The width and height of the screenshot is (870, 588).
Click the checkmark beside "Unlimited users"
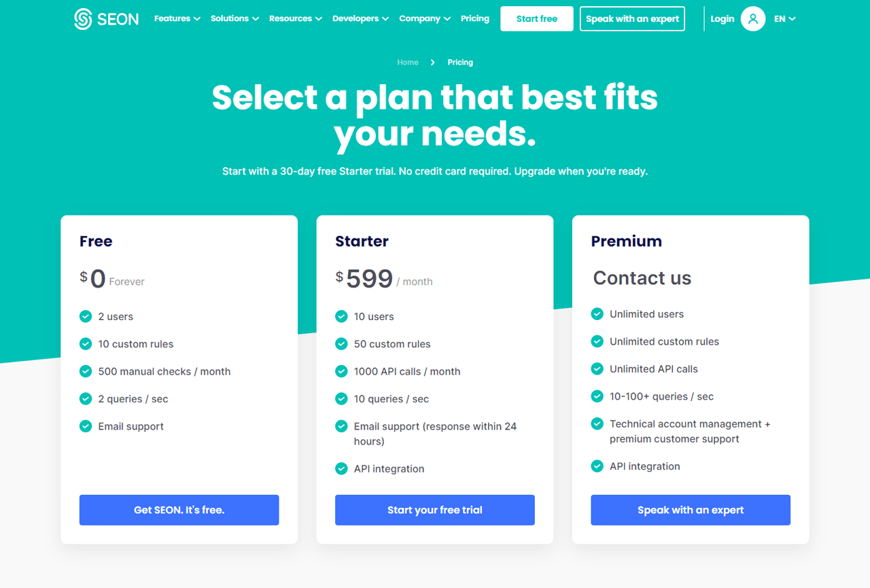[x=597, y=314]
